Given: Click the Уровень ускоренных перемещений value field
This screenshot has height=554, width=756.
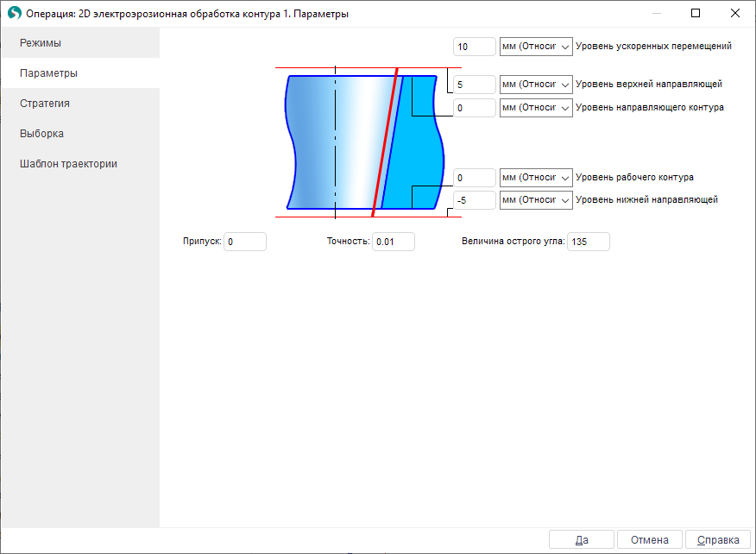Looking at the screenshot, I should click(474, 47).
